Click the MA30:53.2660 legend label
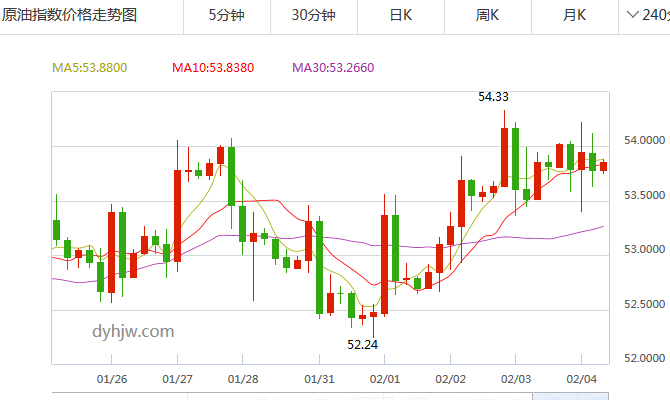Screen dimensions: 670x400 pos(333,68)
